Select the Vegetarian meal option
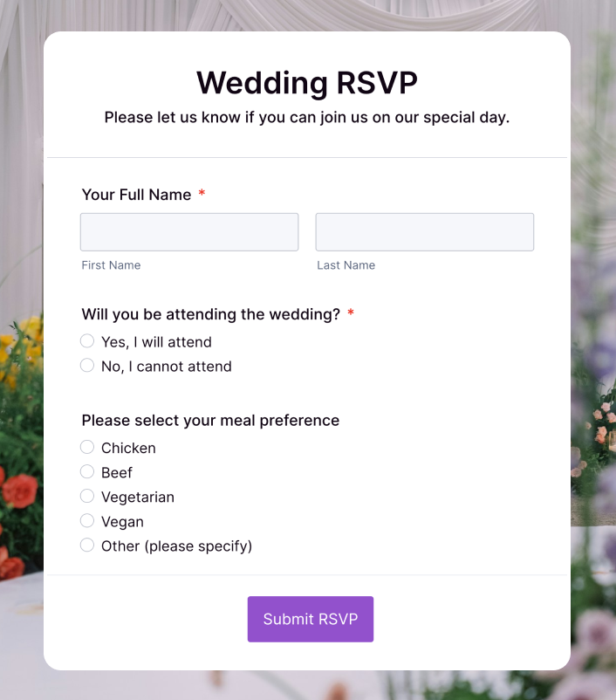The width and height of the screenshot is (616, 700). coord(87,496)
